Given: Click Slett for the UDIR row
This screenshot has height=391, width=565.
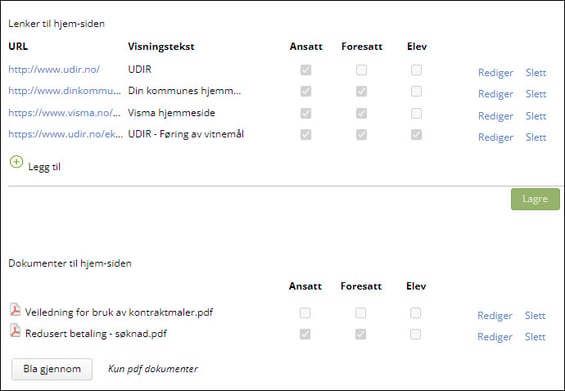Looking at the screenshot, I should point(536,72).
